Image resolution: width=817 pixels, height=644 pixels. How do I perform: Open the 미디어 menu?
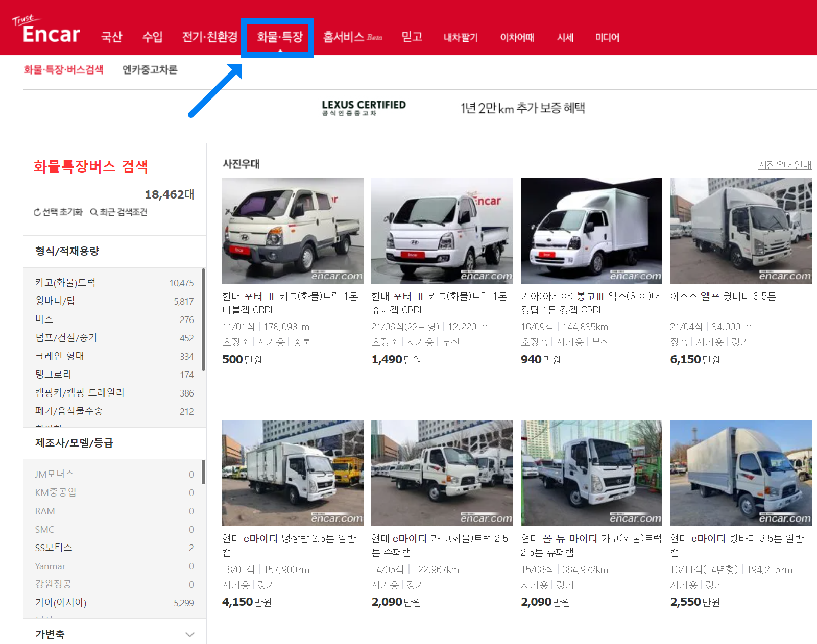tap(607, 37)
